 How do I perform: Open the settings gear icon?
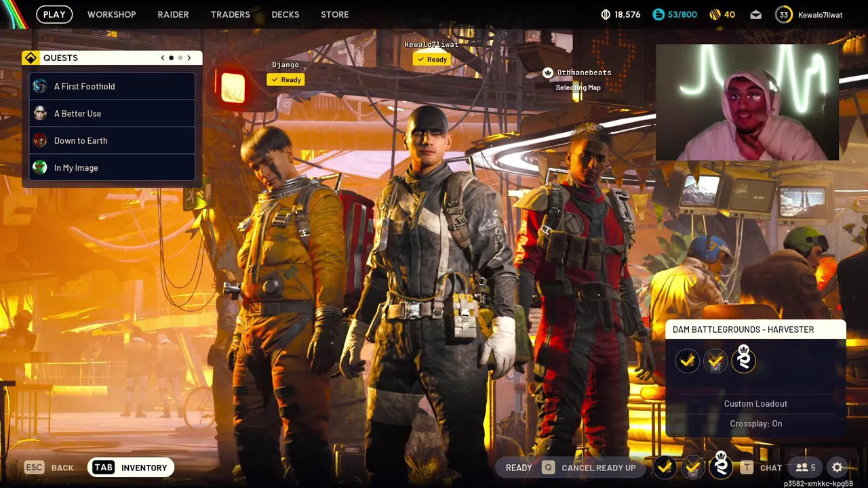[x=837, y=467]
